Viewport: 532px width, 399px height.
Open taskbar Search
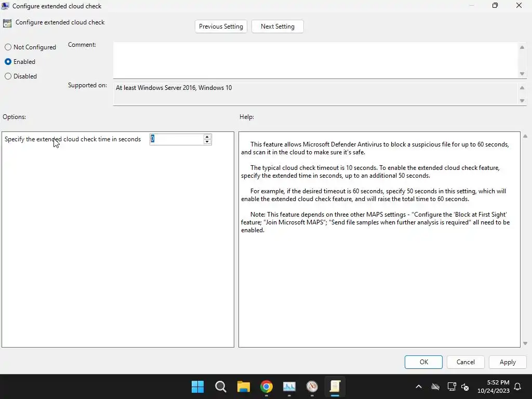point(220,387)
